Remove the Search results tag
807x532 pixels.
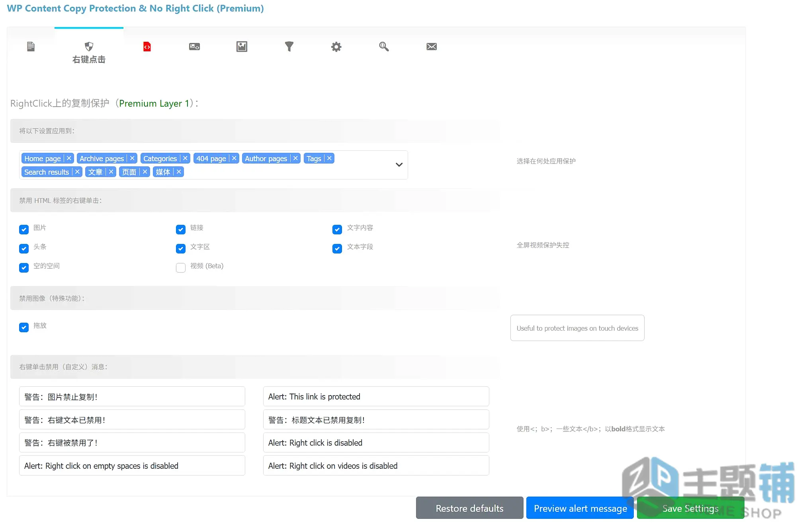point(77,172)
